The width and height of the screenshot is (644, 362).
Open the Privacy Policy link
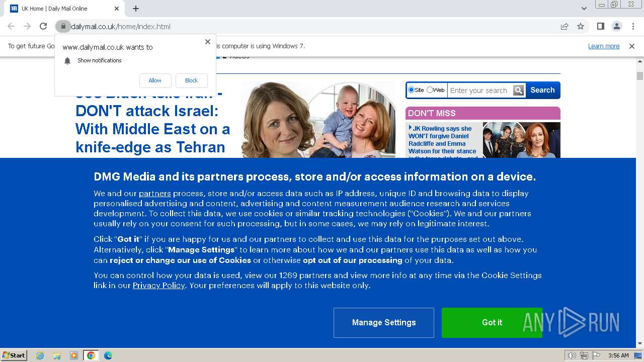159,286
